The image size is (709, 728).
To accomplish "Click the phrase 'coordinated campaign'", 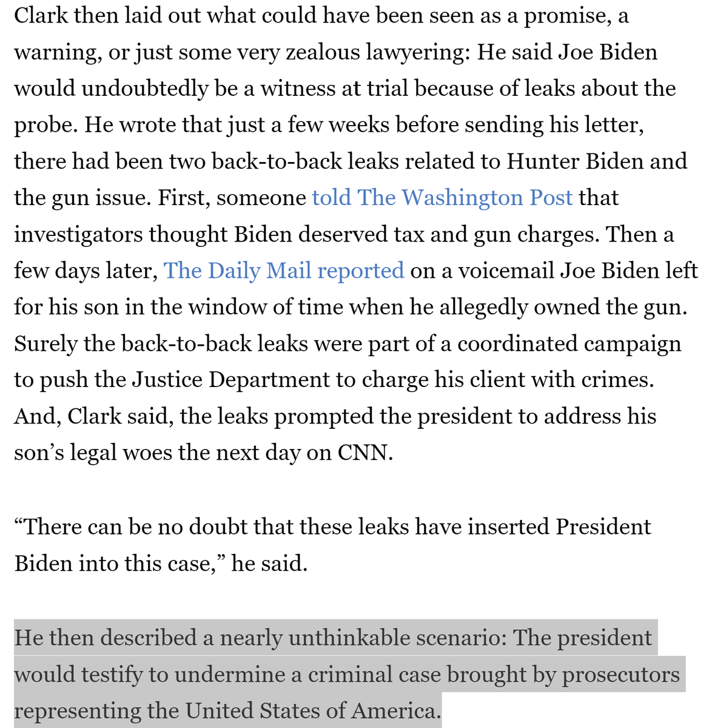I will point(569,343).
